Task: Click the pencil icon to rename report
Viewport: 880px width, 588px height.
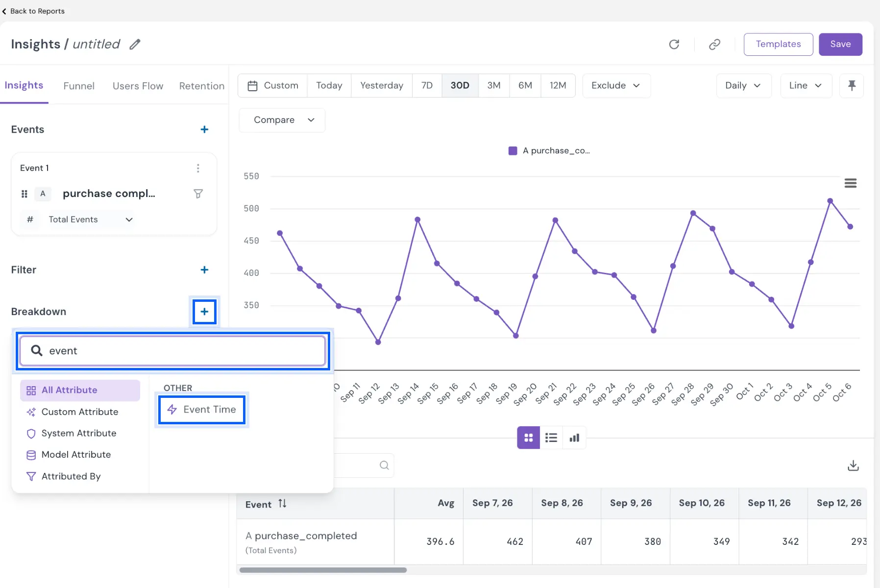Action: (135, 45)
